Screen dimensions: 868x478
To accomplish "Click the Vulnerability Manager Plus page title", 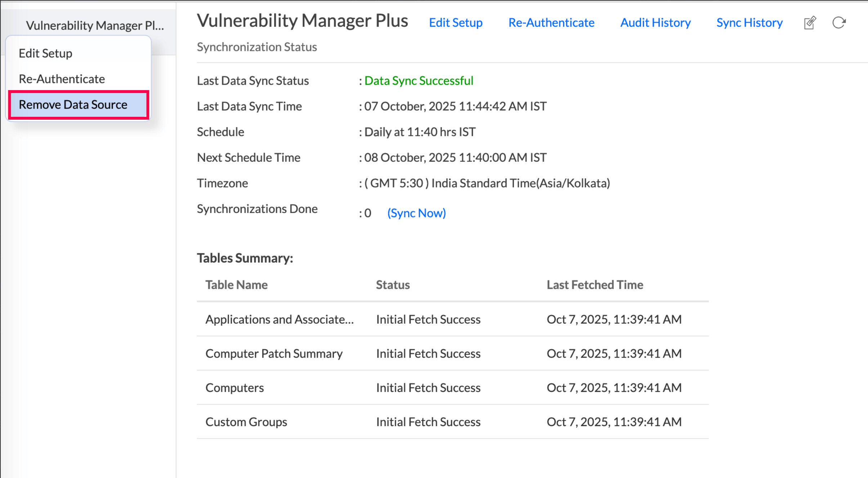I will click(302, 21).
